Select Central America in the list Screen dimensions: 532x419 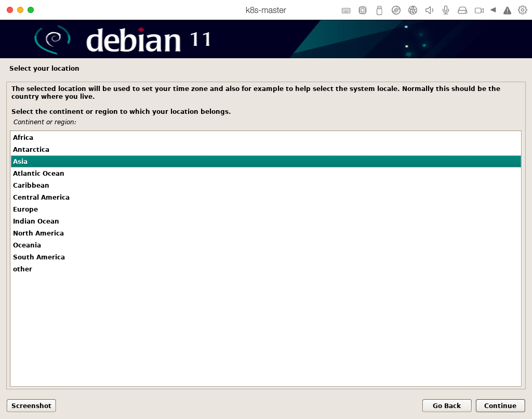[265, 197]
